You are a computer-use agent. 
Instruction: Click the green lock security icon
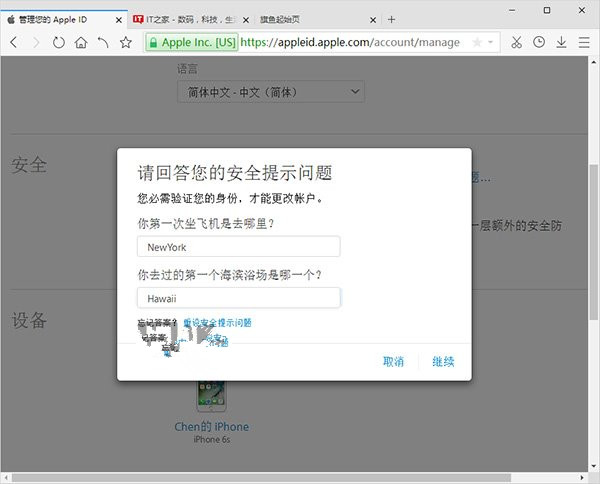click(153, 42)
